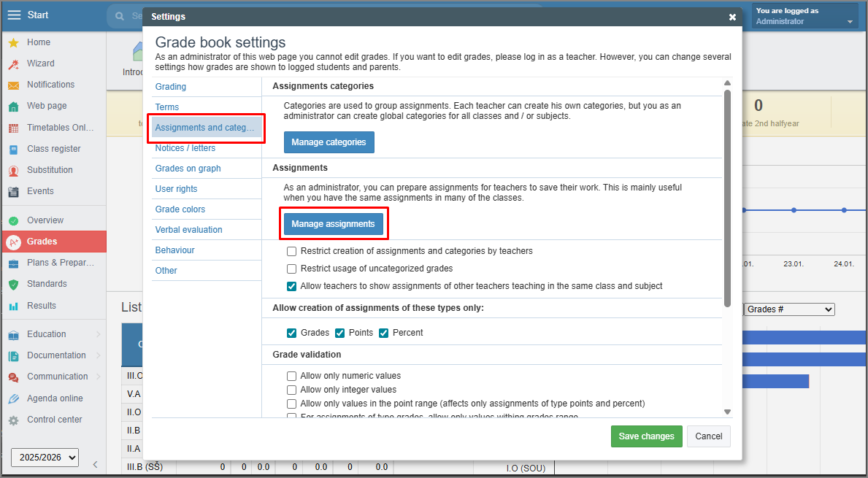The image size is (868, 478).
Task: Click the Manage categories button
Action: [329, 142]
